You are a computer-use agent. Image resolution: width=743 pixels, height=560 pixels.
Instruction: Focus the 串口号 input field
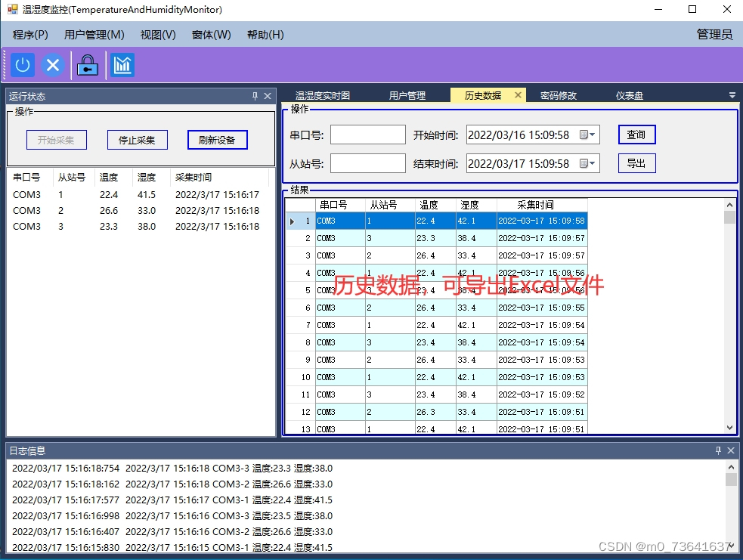tap(367, 135)
